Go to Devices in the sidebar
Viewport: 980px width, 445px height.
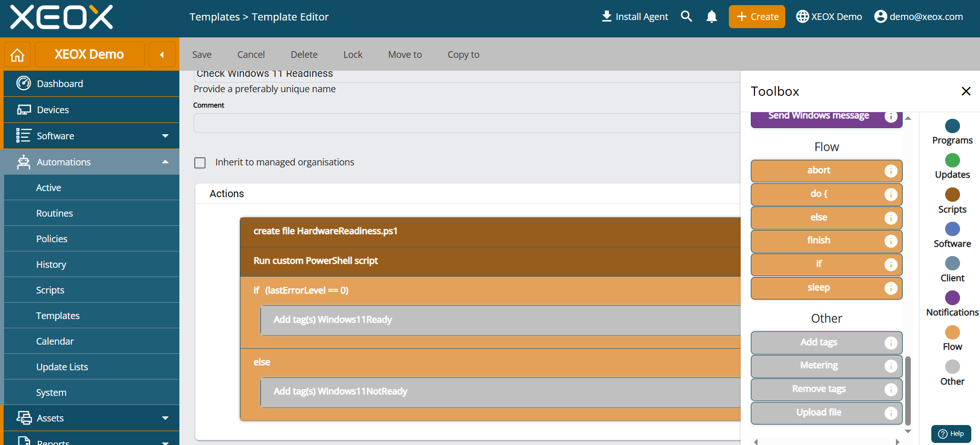coord(91,110)
